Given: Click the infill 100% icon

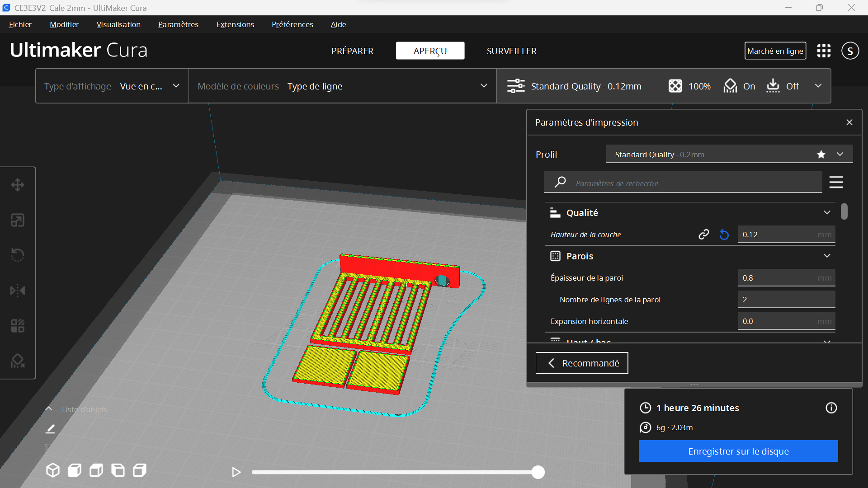Looking at the screenshot, I should (675, 86).
